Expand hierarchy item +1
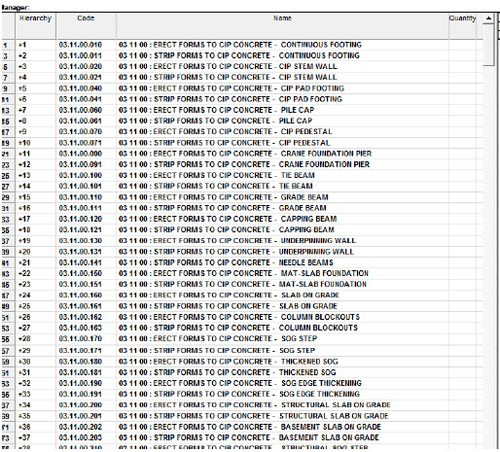Image resolution: width=500 pixels, height=452 pixels. click(x=22, y=45)
